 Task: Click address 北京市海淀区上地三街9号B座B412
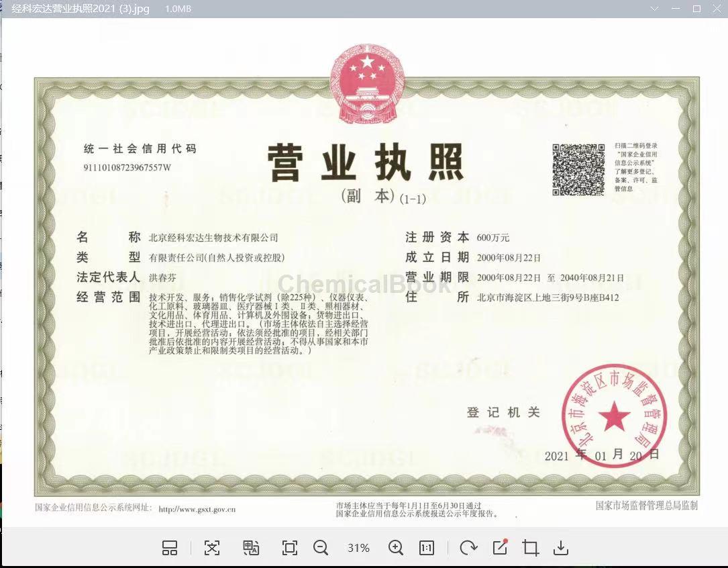click(548, 297)
